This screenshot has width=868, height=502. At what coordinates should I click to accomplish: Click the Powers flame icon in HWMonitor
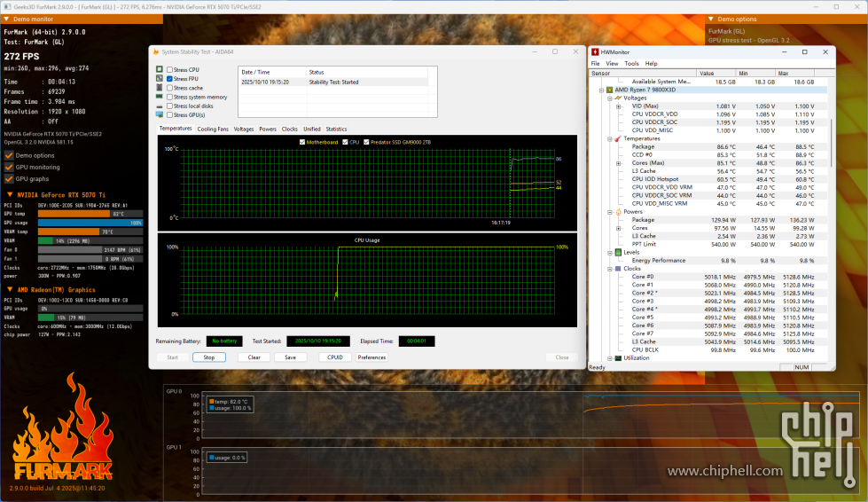pyautogui.click(x=619, y=212)
